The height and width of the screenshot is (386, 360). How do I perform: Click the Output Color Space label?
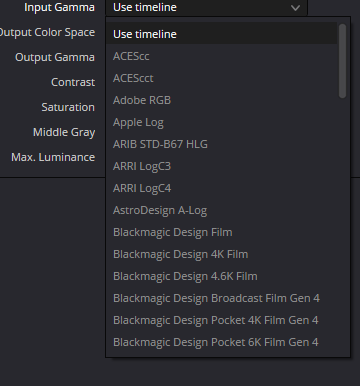47,32
